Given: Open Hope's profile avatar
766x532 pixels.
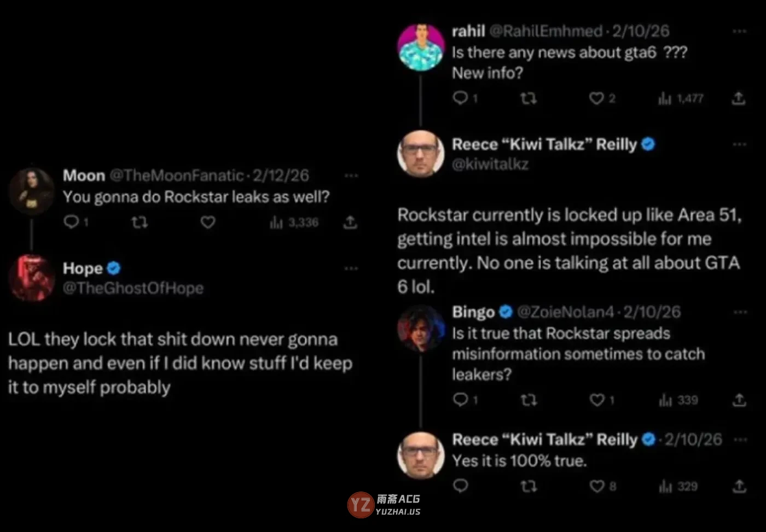Looking at the screenshot, I should pyautogui.click(x=32, y=278).
